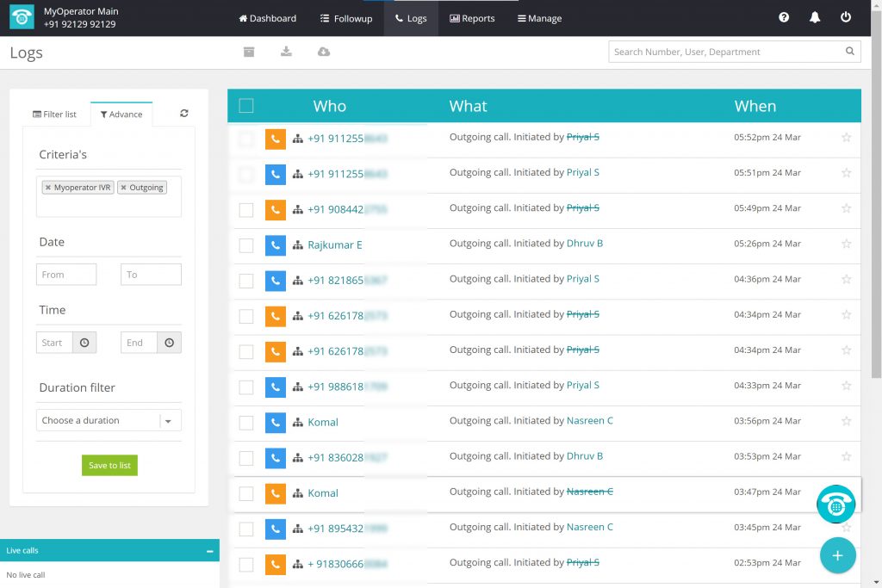Viewport: 882px width, 588px height.
Task: Collapse the Live calls panel
Action: (210, 550)
